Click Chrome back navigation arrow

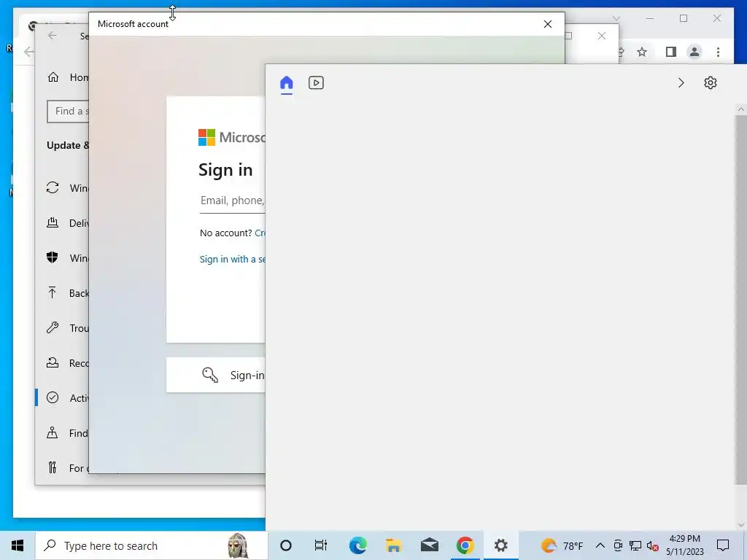[x=29, y=52]
